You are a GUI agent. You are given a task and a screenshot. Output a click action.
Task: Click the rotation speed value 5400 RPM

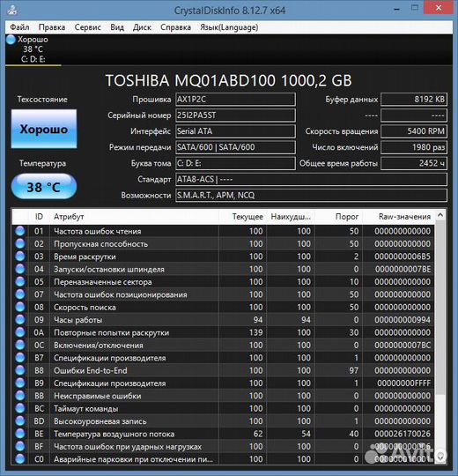pos(414,131)
